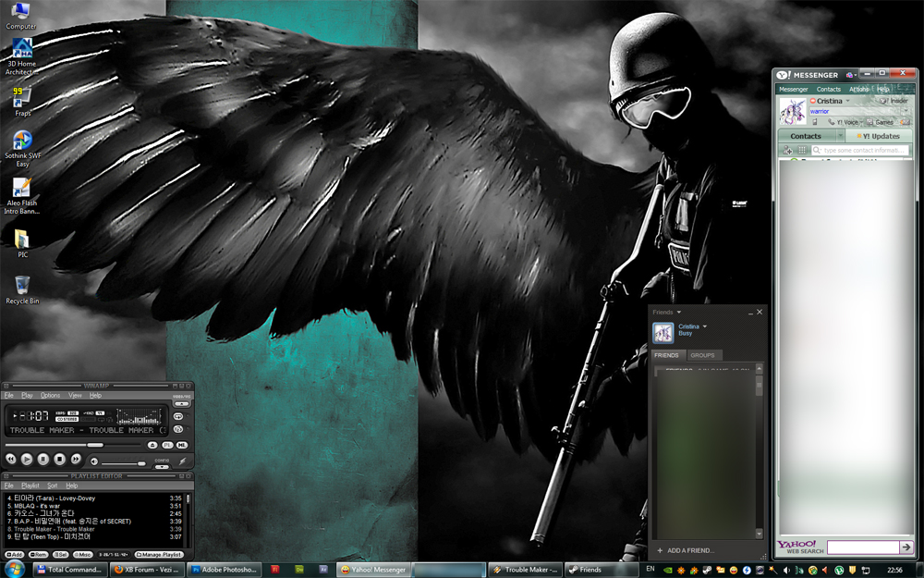Open the PIC folder on the desktop
The height and width of the screenshot is (578, 924).
pyautogui.click(x=22, y=243)
